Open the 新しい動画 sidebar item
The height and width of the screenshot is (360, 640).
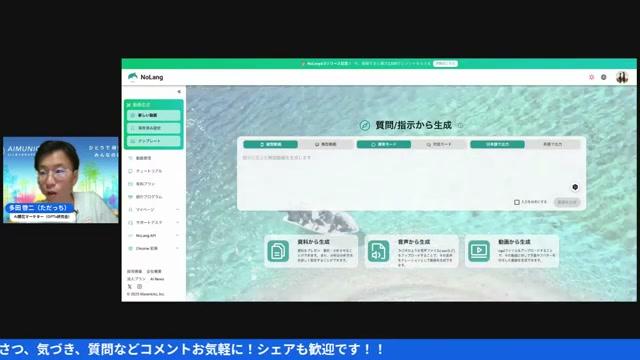[x=153, y=116]
